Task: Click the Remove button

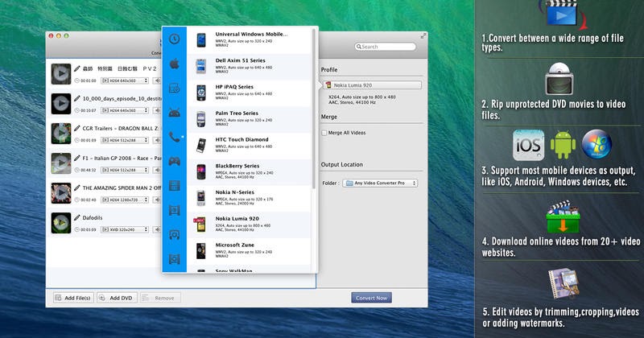Action: [x=160, y=298]
